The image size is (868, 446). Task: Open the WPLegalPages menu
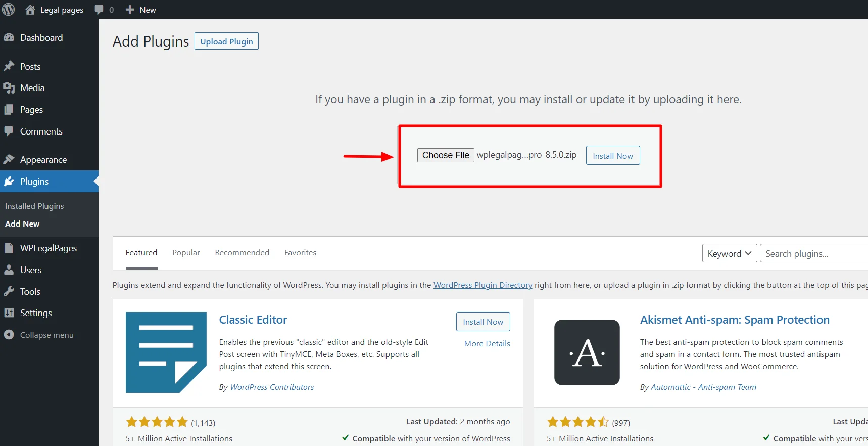click(49, 248)
